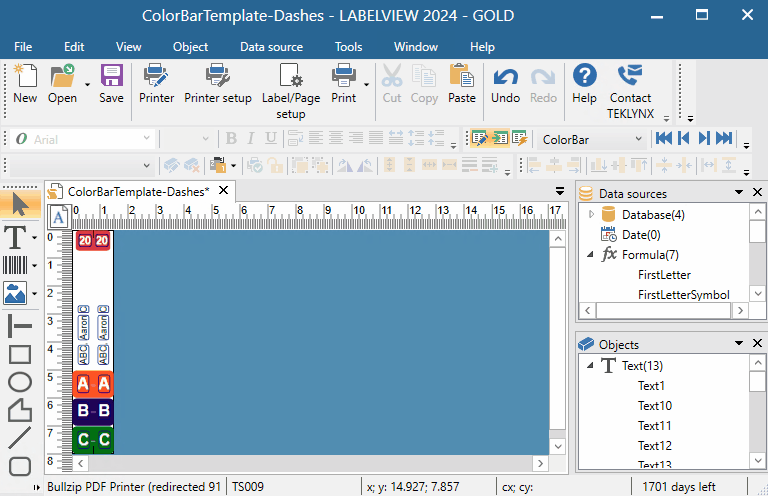Go to next database record
This screenshot has width=768, height=496.
pos(704,139)
